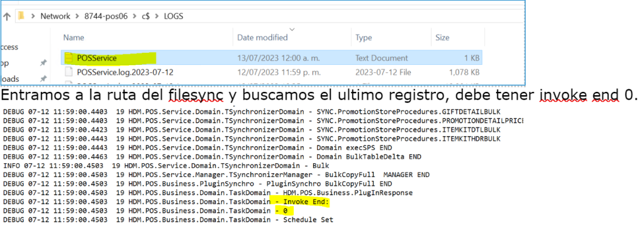Viewport: 644px width, 228px height.
Task: Select the POSService file name
Action: pos(96,58)
